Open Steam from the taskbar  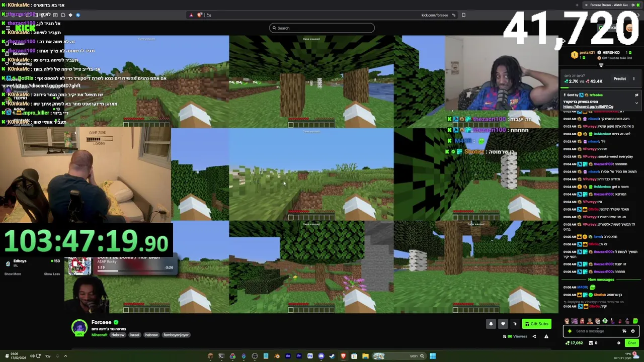(x=332, y=356)
